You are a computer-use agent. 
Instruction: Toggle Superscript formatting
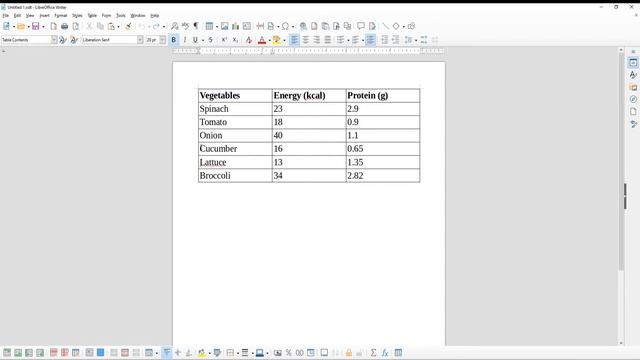[224, 40]
